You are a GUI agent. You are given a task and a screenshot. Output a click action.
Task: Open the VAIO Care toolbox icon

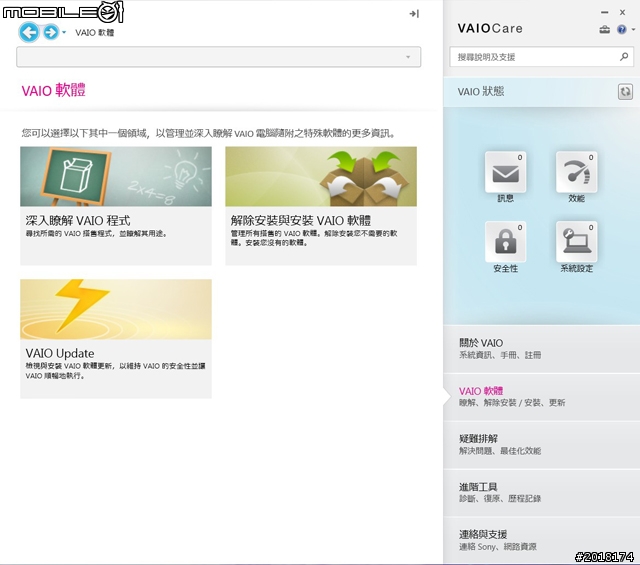tap(604, 29)
